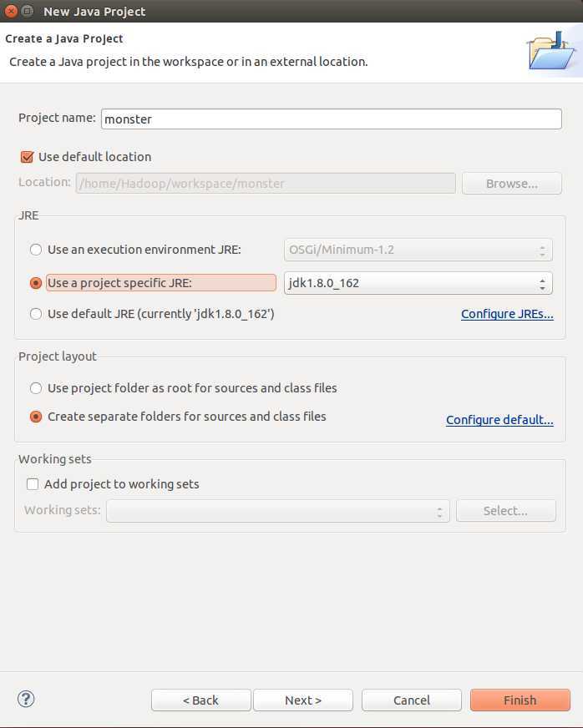Select Create separate folders for sources option
583x728 pixels.
(x=36, y=417)
